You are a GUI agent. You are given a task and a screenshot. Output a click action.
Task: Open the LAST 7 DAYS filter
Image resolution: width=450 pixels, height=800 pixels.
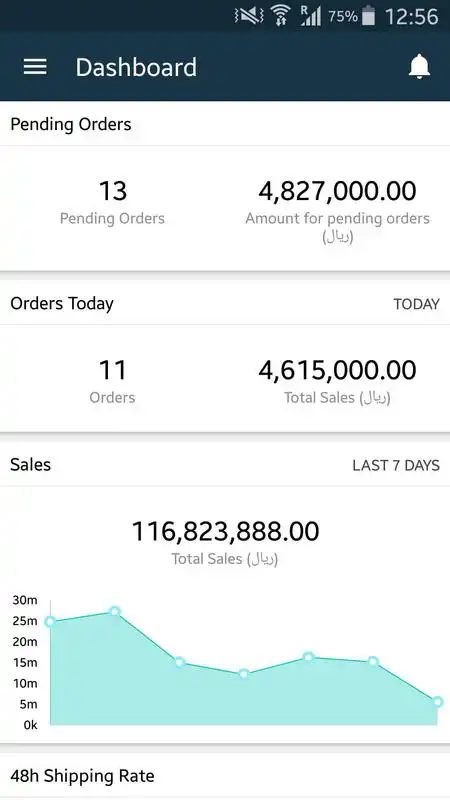(396, 465)
